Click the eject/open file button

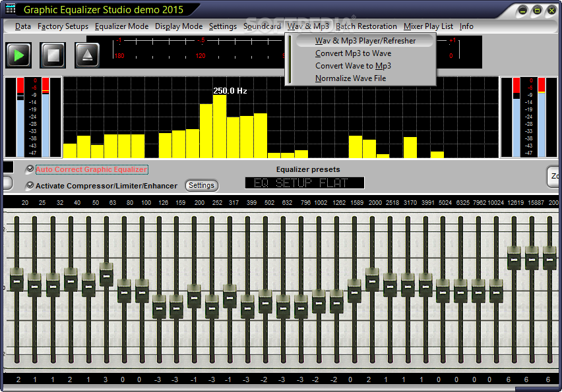point(87,55)
